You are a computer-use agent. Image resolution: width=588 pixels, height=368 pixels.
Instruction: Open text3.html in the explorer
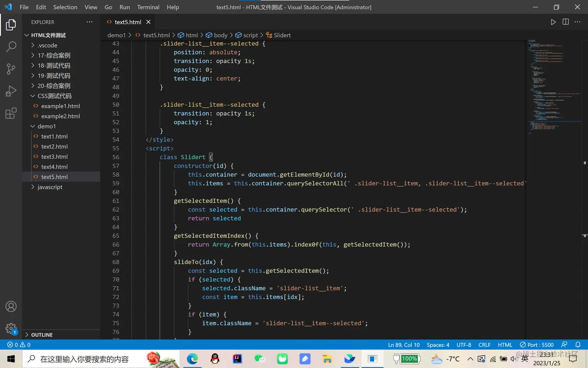(61, 157)
